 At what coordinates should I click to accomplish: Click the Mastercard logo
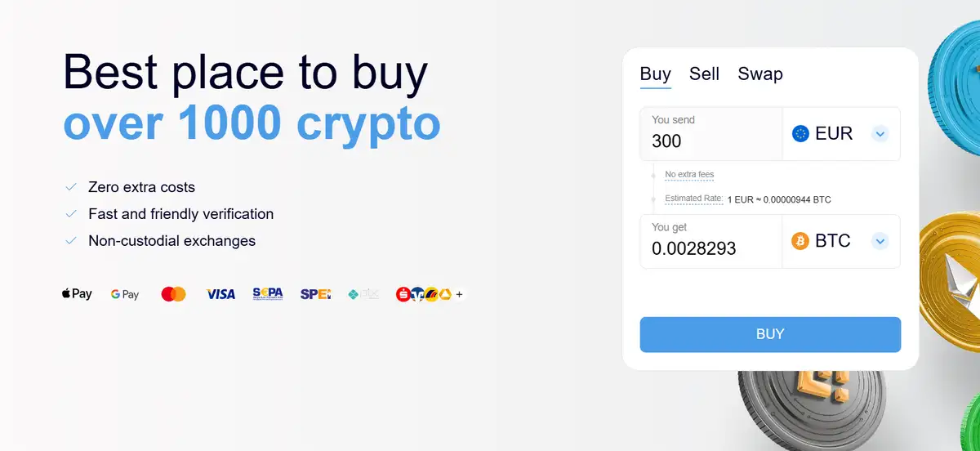coord(173,294)
